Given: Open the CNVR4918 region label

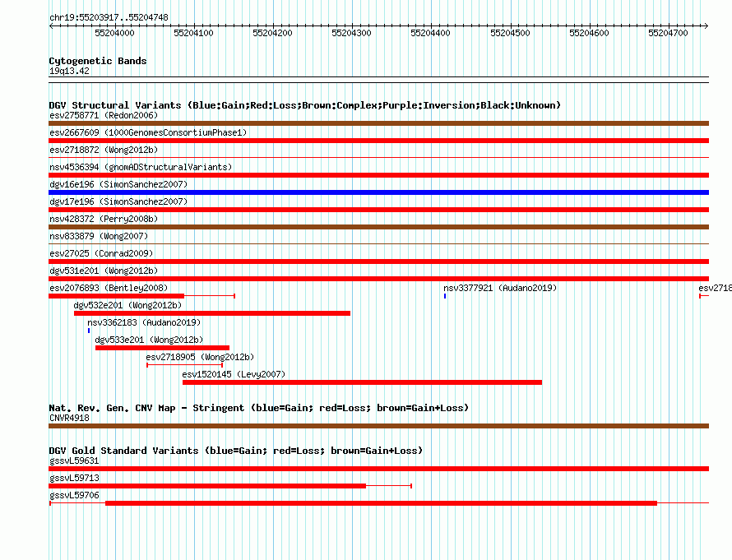Looking at the screenshot, I should pyautogui.click(x=69, y=418).
